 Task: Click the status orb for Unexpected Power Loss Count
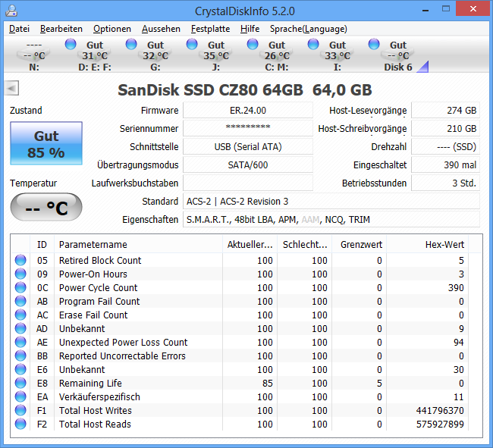pyautogui.click(x=20, y=342)
